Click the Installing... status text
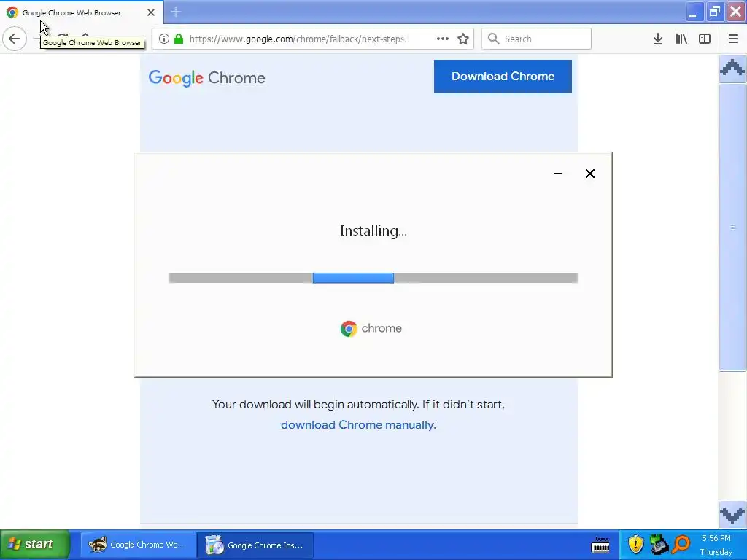747x560 pixels. 373,231
